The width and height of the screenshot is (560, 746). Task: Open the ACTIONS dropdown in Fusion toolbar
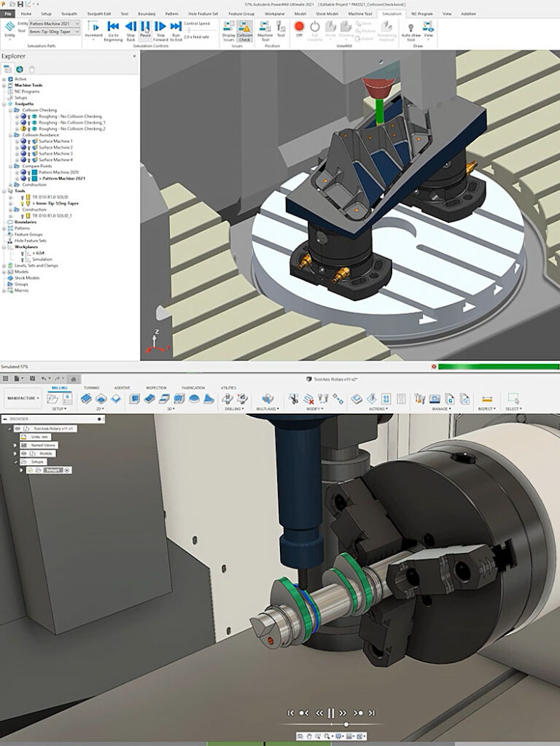[377, 408]
